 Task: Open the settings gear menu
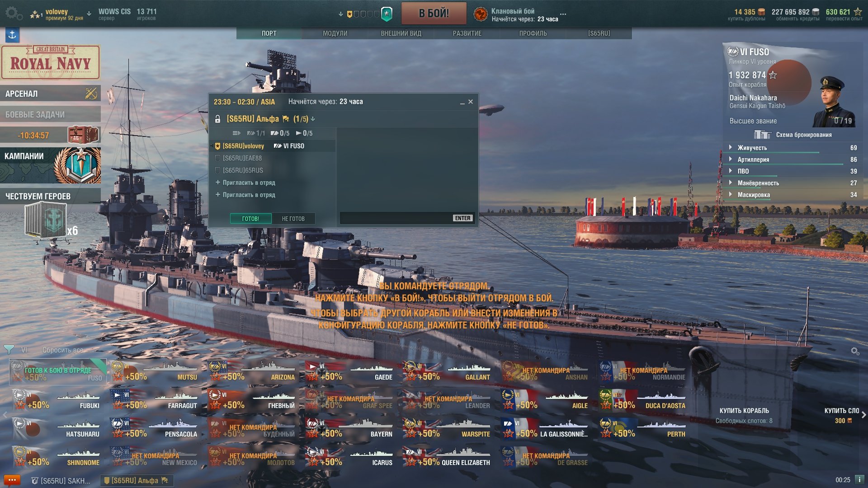tap(13, 13)
